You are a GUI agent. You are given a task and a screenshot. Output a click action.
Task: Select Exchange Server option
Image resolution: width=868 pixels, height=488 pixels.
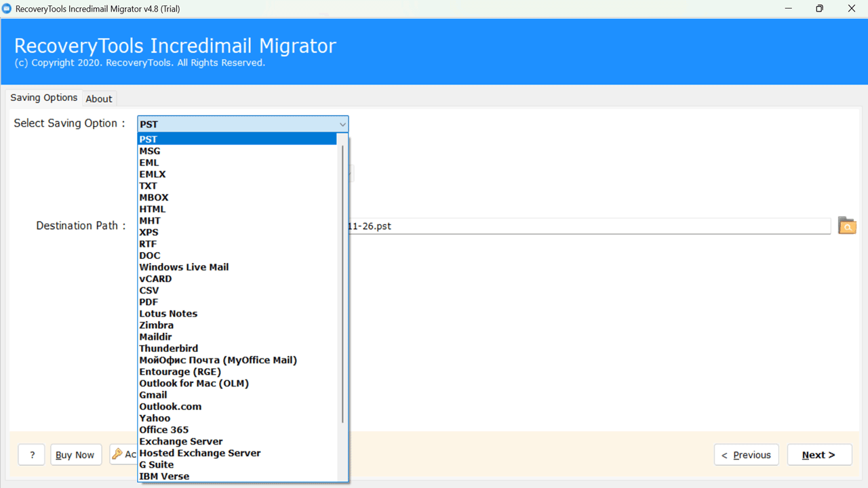(237, 441)
